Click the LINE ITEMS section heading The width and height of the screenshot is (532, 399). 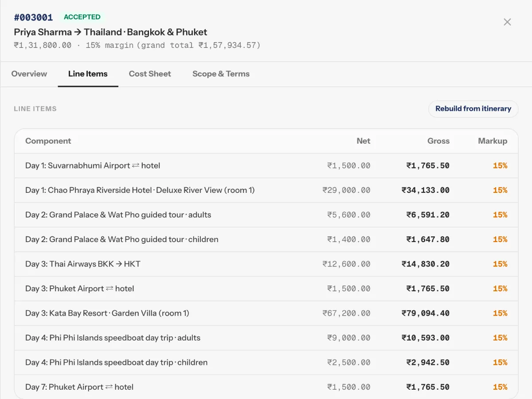pos(35,109)
